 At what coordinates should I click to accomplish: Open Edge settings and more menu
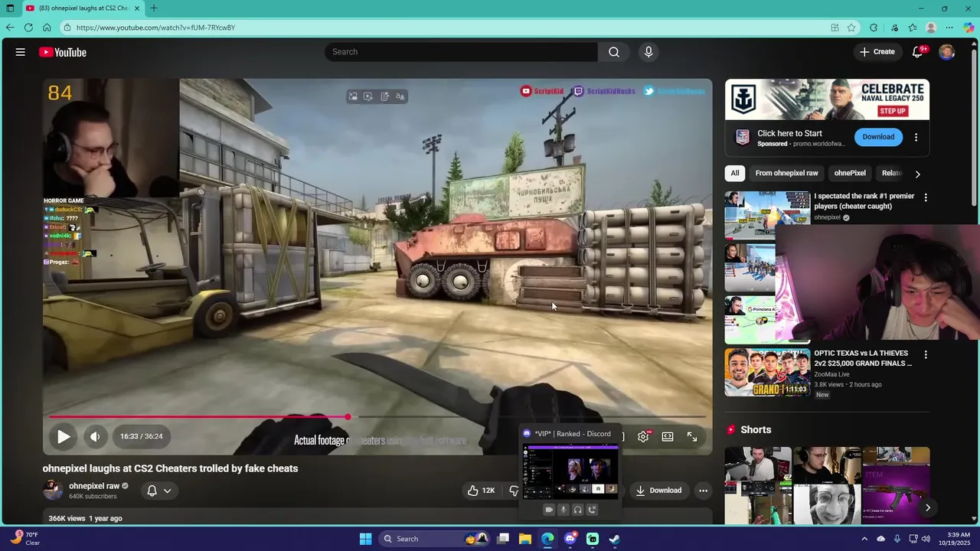click(949, 28)
